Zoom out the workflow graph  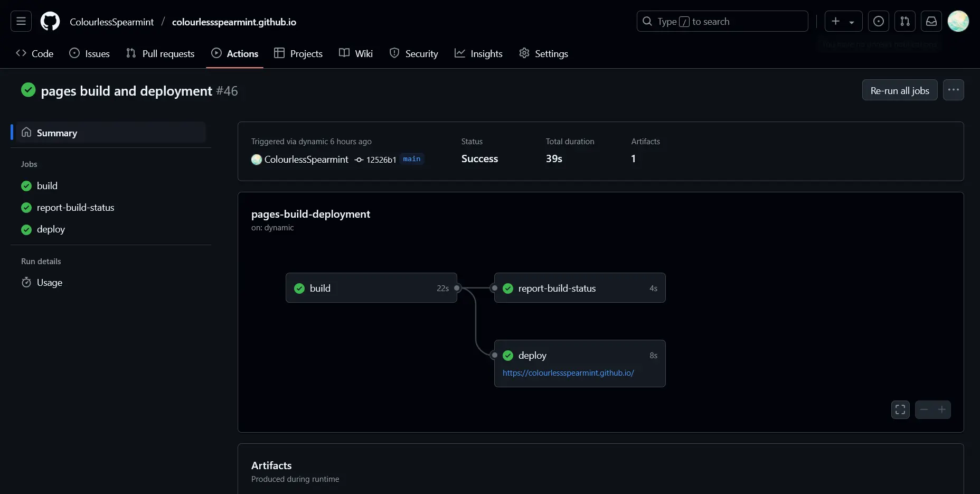[924, 409]
